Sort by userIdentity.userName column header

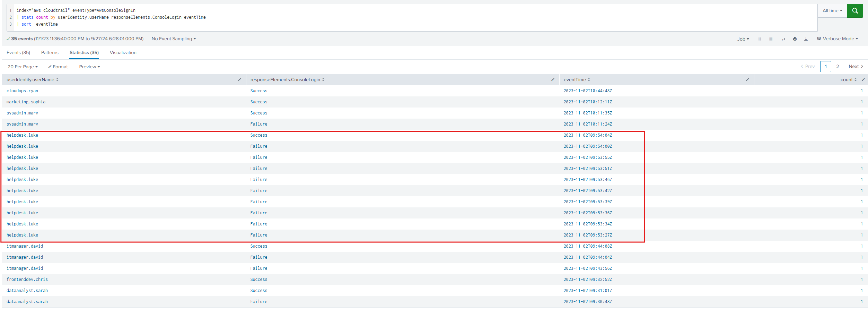click(x=33, y=80)
